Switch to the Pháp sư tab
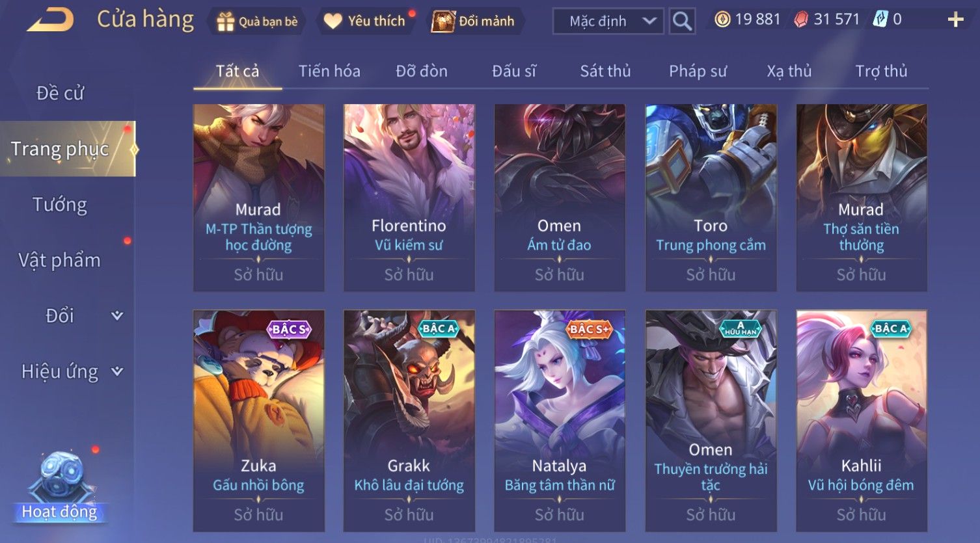The height and width of the screenshot is (543, 980). (698, 71)
